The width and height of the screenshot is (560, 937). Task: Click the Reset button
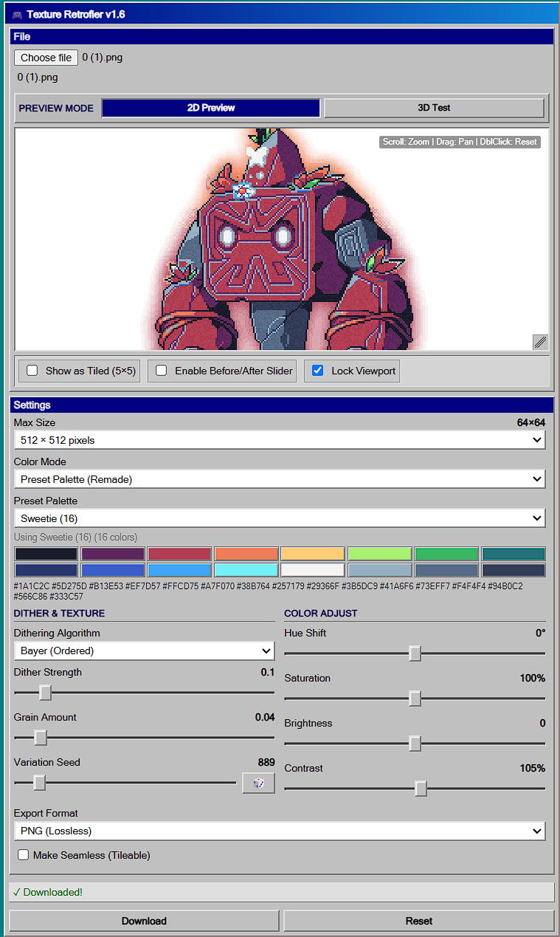click(x=418, y=921)
